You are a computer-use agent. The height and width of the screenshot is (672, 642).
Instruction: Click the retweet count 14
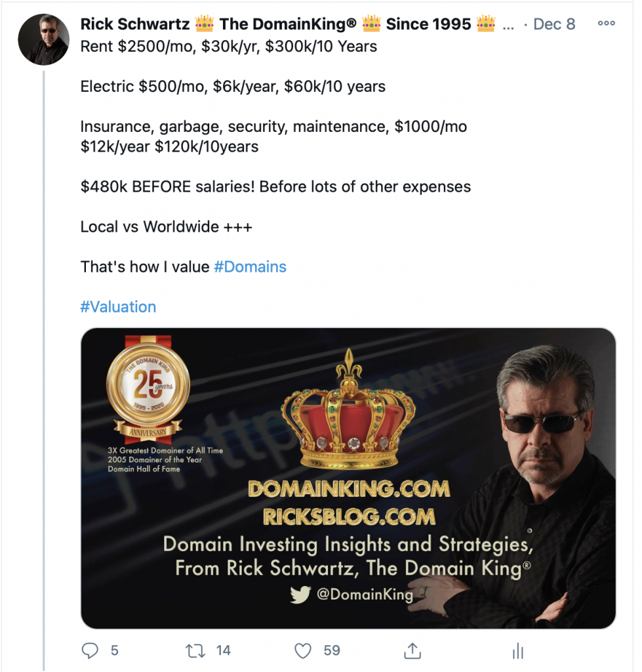click(223, 650)
